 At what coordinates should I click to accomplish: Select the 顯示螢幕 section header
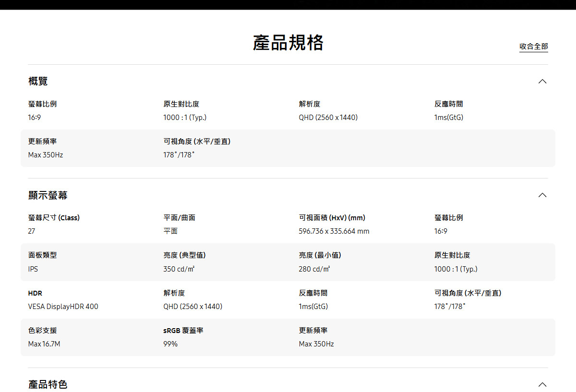(48, 195)
